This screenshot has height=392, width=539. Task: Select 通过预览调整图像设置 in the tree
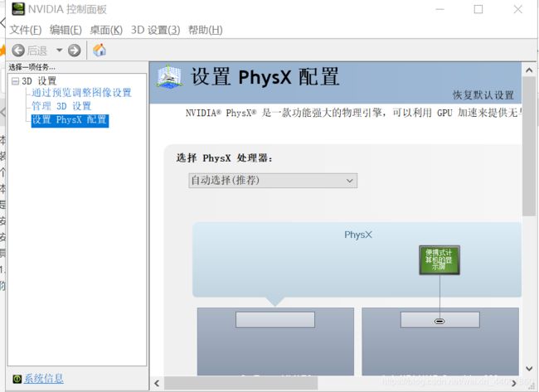tap(81, 93)
